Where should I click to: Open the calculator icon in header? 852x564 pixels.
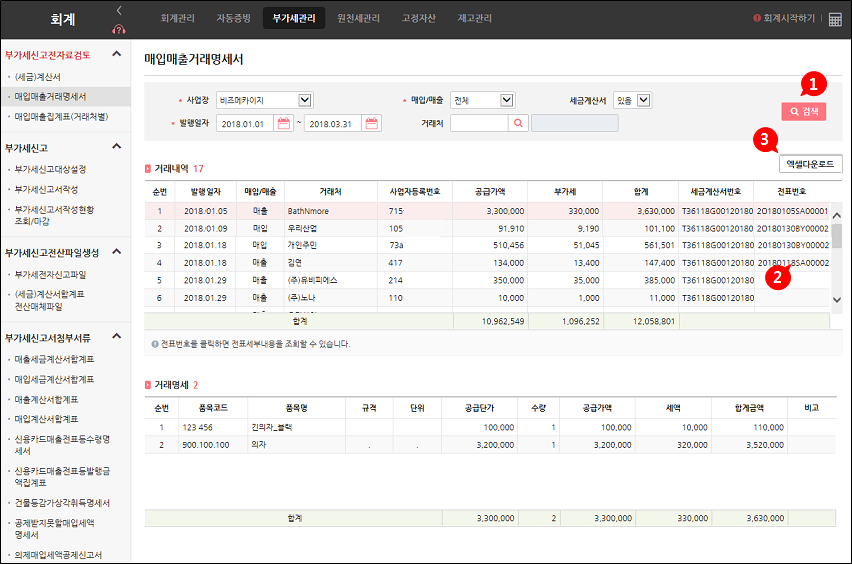[x=835, y=20]
